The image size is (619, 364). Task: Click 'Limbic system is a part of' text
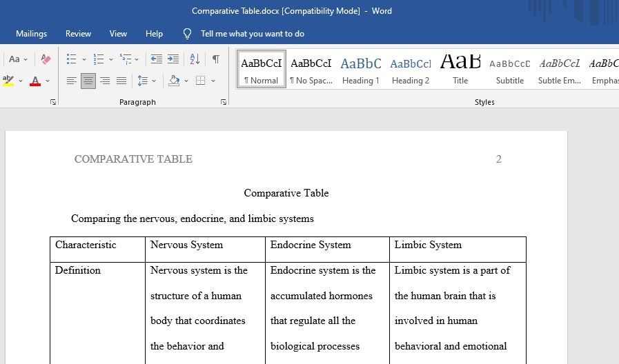coord(452,270)
